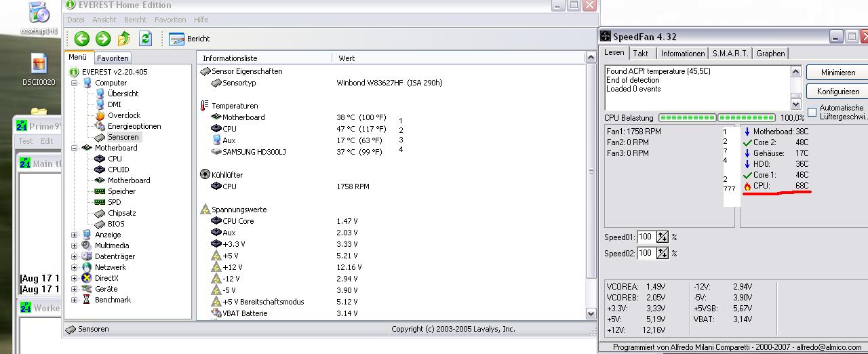Switch to the S.M.A.R.T. tab in SpeedFan
Screen dimensions: 868x354
[730, 54]
